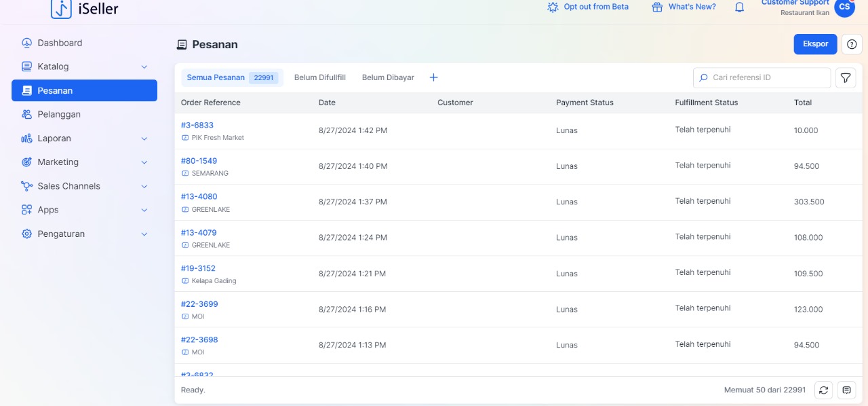Click the CS user avatar
Image resolution: width=868 pixels, height=406 pixels.
point(844,7)
